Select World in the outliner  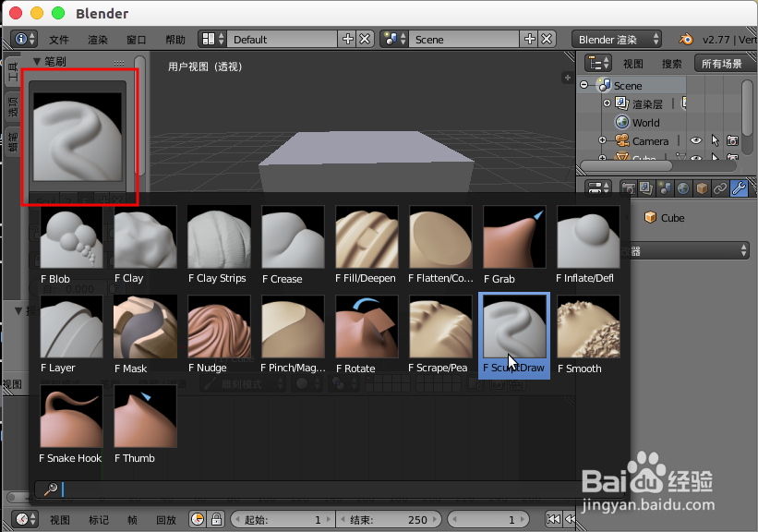[646, 122]
